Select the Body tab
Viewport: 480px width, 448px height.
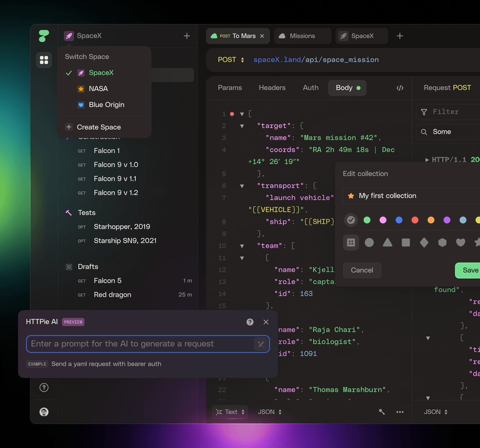coord(347,88)
